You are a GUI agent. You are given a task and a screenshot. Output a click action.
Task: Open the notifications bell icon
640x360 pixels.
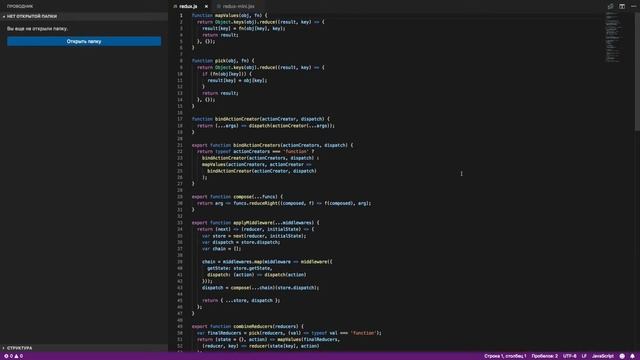632,356
